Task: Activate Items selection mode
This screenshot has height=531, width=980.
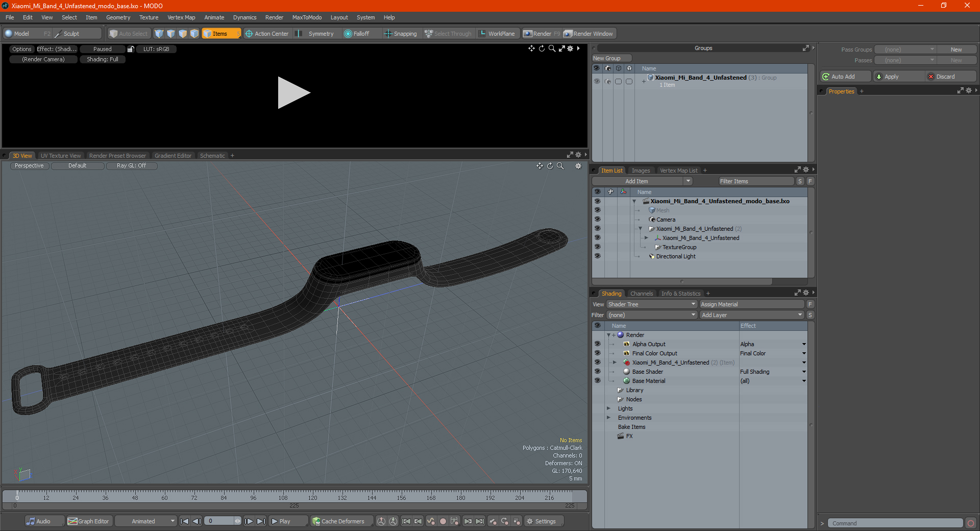Action: [220, 34]
